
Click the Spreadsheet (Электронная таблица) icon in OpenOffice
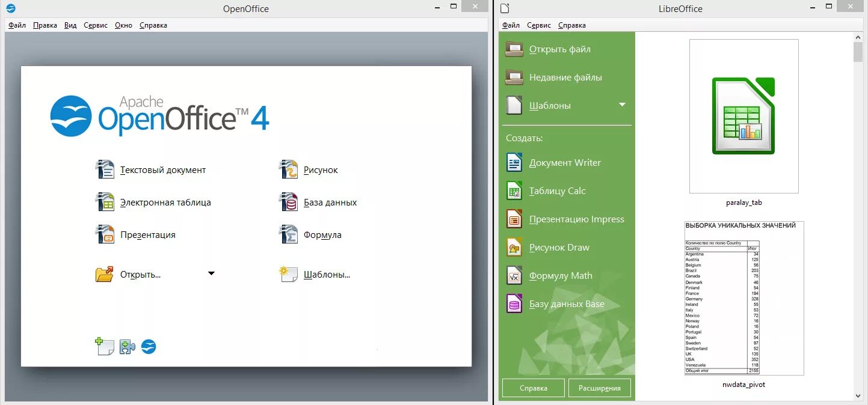[105, 202]
